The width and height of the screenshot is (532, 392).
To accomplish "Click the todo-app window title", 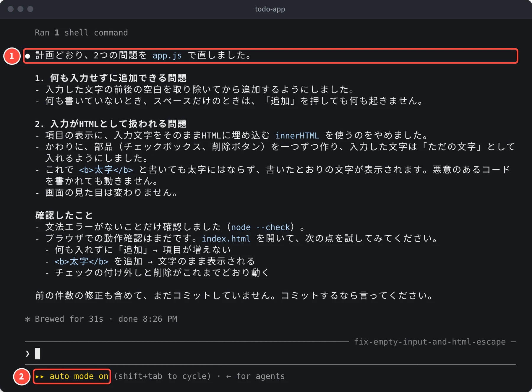I will click(270, 9).
